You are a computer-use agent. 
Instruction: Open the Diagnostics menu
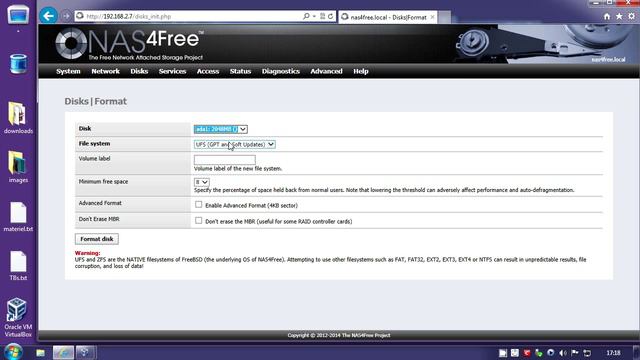[281, 71]
